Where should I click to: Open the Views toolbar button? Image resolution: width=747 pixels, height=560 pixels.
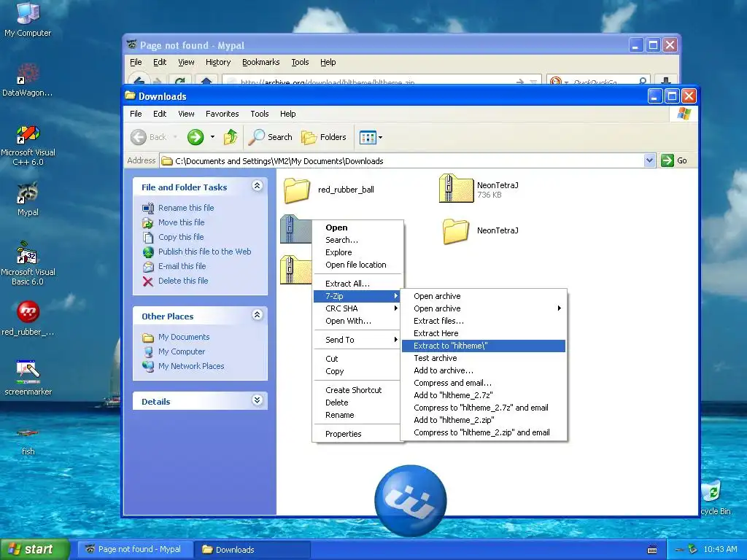371,138
